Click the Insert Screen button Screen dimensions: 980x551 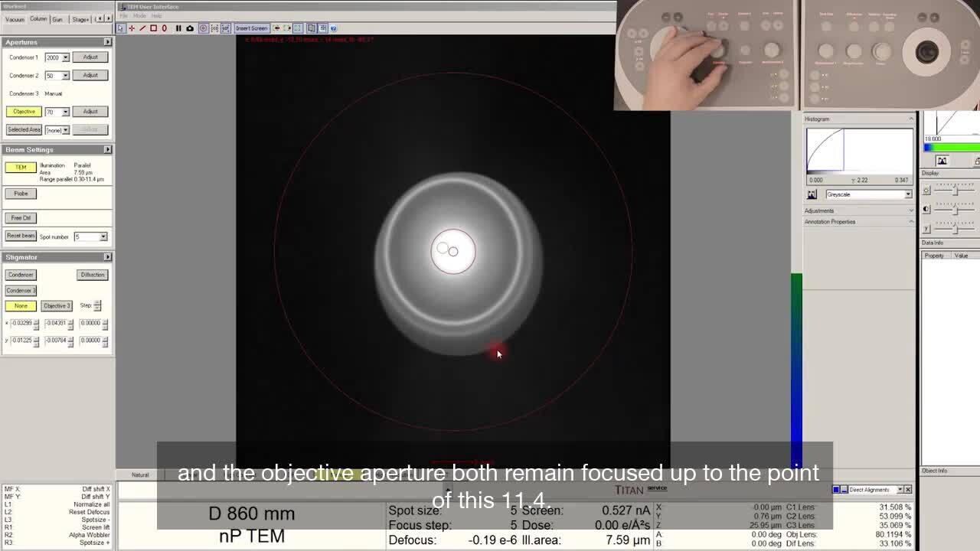(x=251, y=28)
